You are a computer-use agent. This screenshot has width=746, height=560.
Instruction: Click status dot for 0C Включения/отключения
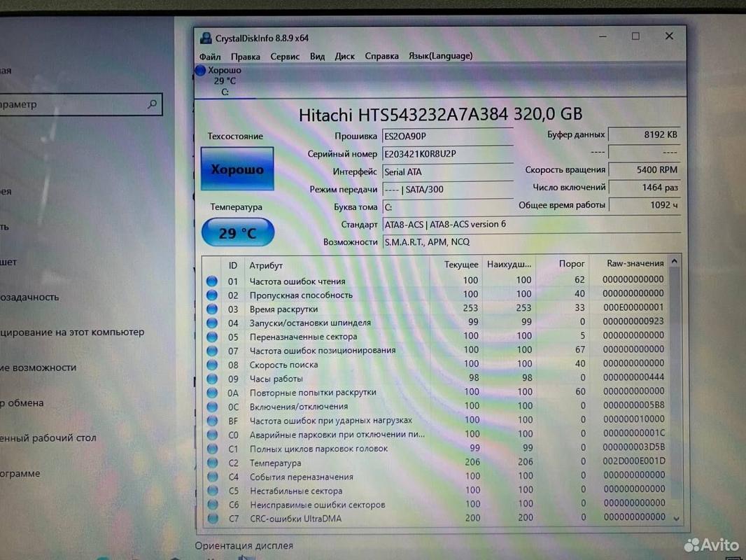(x=212, y=407)
